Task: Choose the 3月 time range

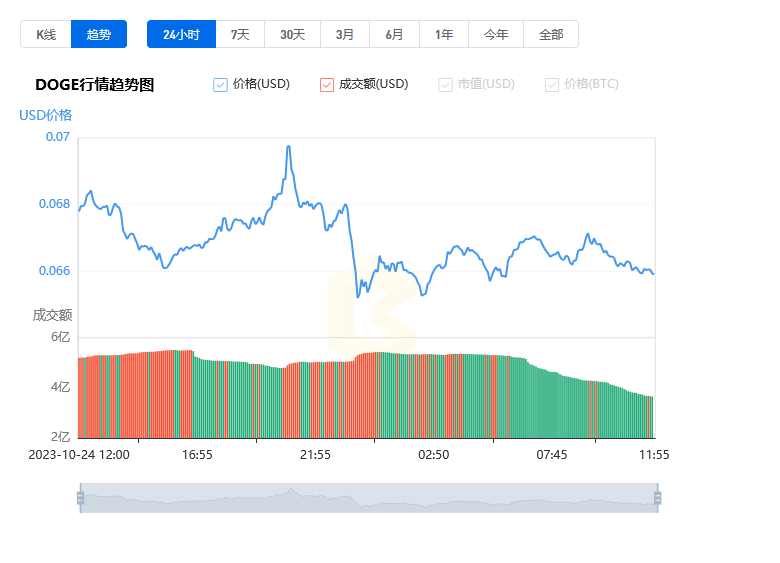Action: click(x=345, y=34)
